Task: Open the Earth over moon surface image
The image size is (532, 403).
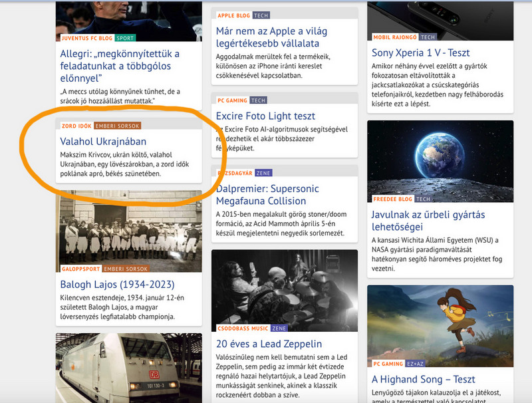Action: click(x=440, y=162)
